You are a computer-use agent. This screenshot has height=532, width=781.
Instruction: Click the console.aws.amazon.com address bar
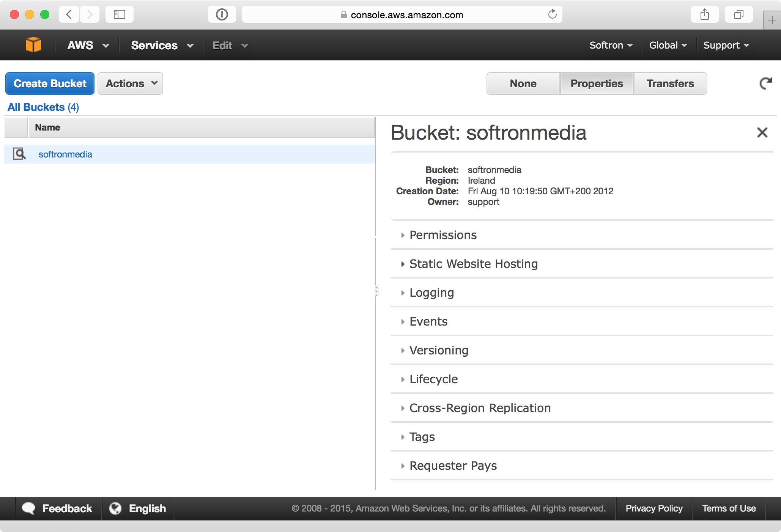(402, 15)
